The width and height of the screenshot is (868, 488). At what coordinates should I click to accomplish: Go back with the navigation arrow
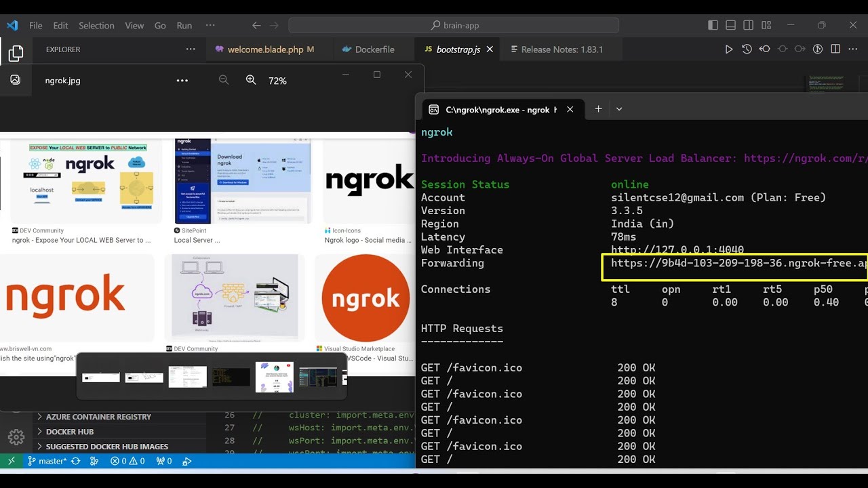click(x=256, y=25)
